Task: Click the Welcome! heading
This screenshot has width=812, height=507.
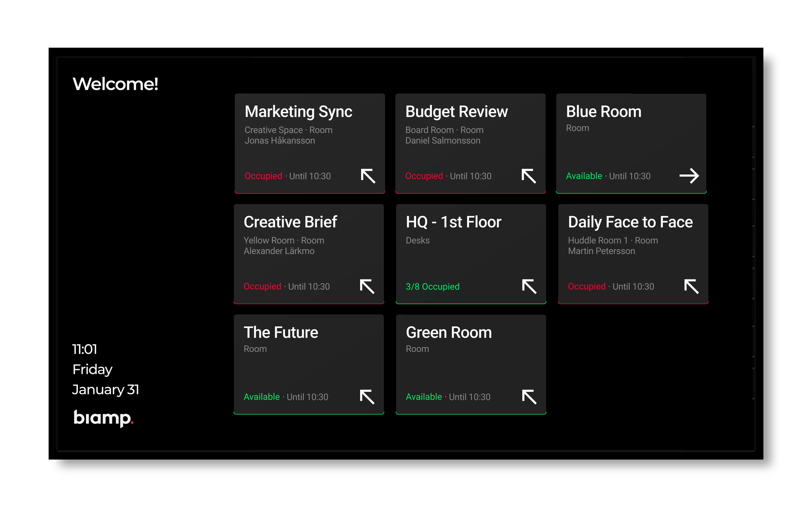Action: (x=115, y=84)
